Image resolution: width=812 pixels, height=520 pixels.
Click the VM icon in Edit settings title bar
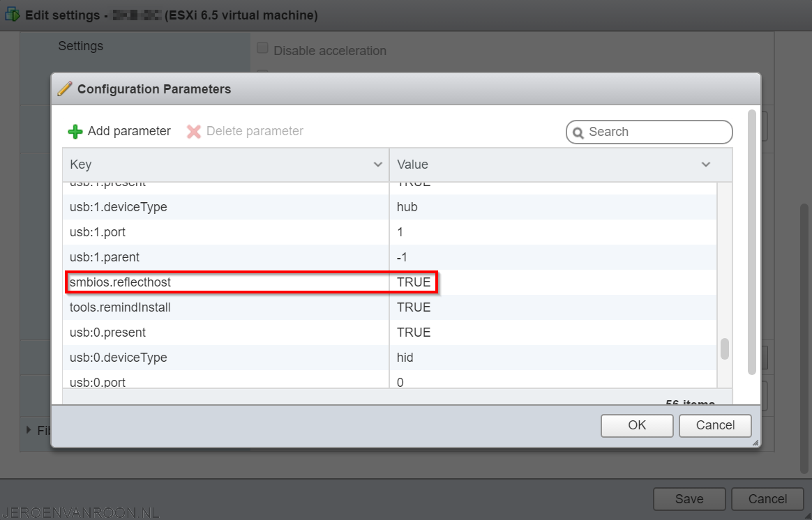coord(12,15)
